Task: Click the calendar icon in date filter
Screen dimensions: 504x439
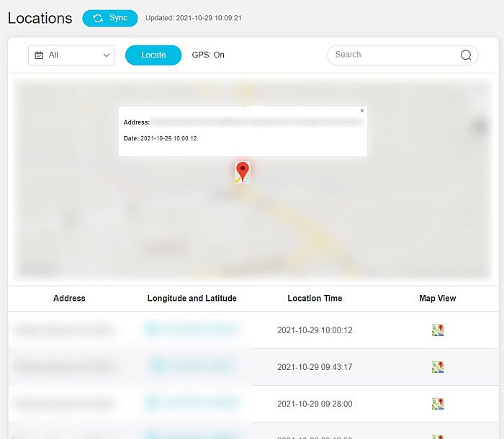Action: [39, 55]
